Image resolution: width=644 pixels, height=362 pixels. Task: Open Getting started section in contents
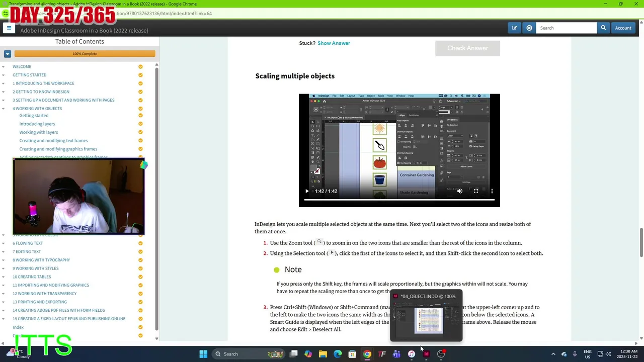[x=34, y=116]
